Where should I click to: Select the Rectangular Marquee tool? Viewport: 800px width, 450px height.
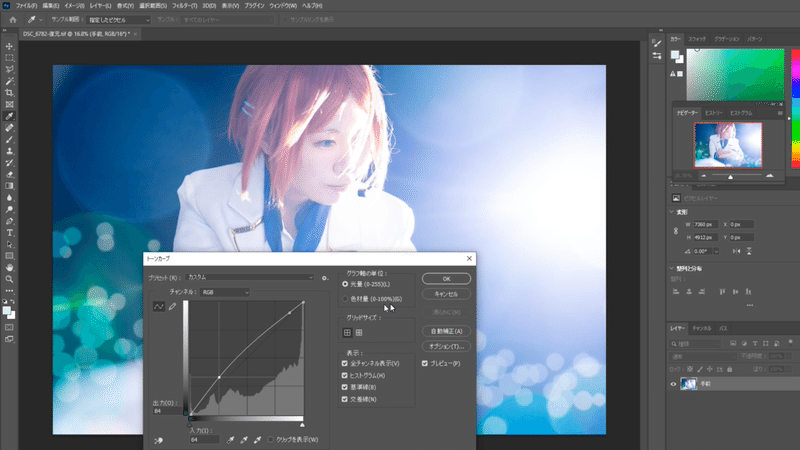pos(9,58)
